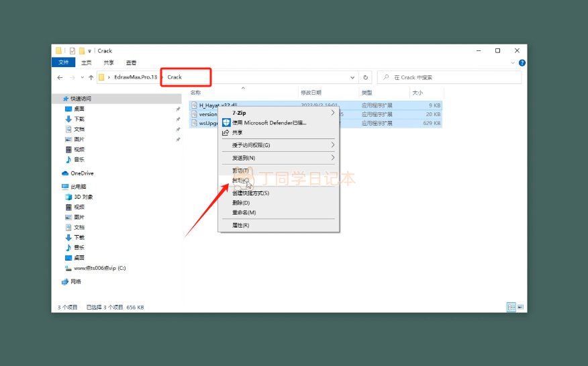This screenshot has height=366, width=588.
Task: Click the share icon in context menu
Action: [226, 132]
